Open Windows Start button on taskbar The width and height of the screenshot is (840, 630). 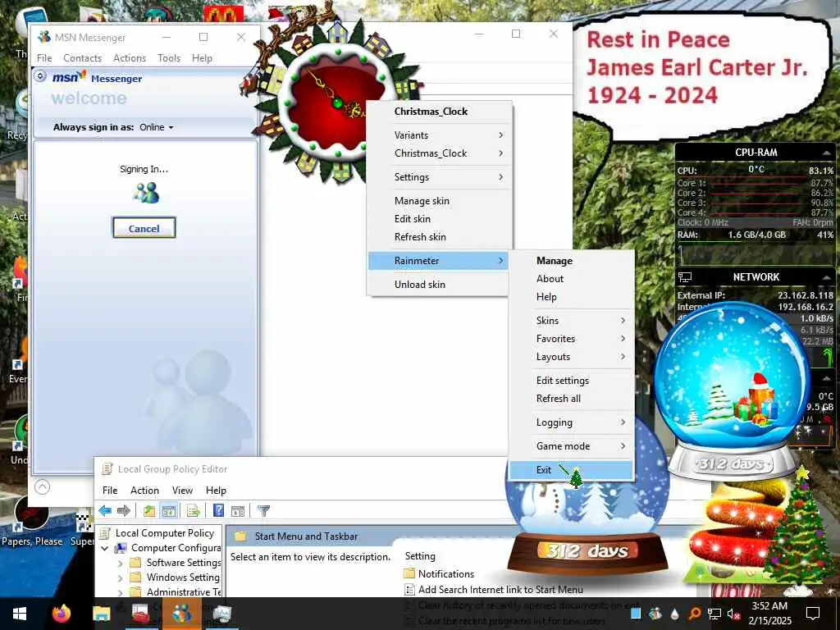pos(20,614)
